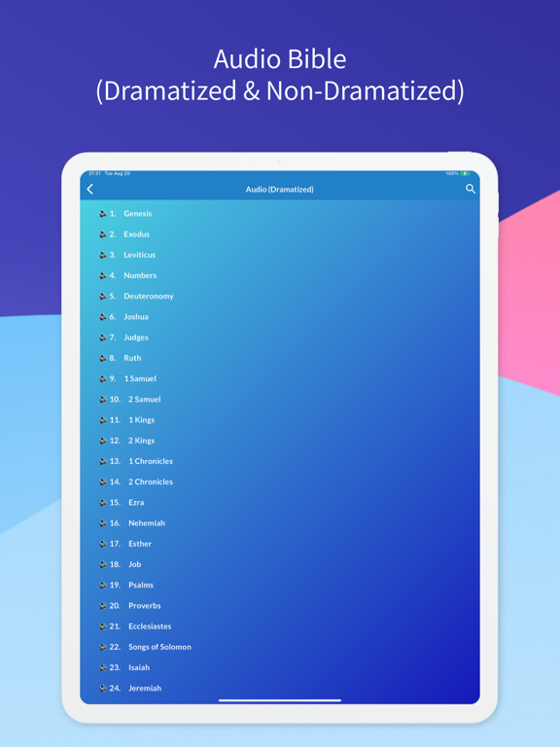This screenshot has width=560, height=747.
Task: Tap the Audio (Dramatized) title
Action: [280, 190]
